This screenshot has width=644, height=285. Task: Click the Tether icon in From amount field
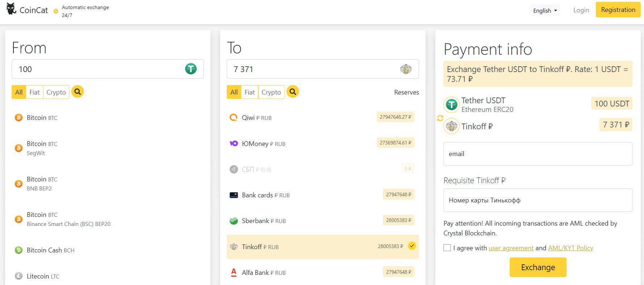[191, 69]
